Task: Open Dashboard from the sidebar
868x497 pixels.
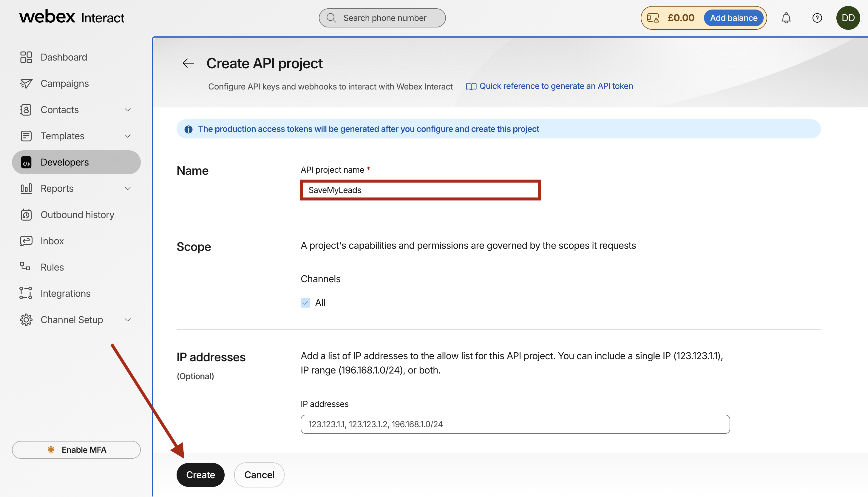Action: (76, 57)
